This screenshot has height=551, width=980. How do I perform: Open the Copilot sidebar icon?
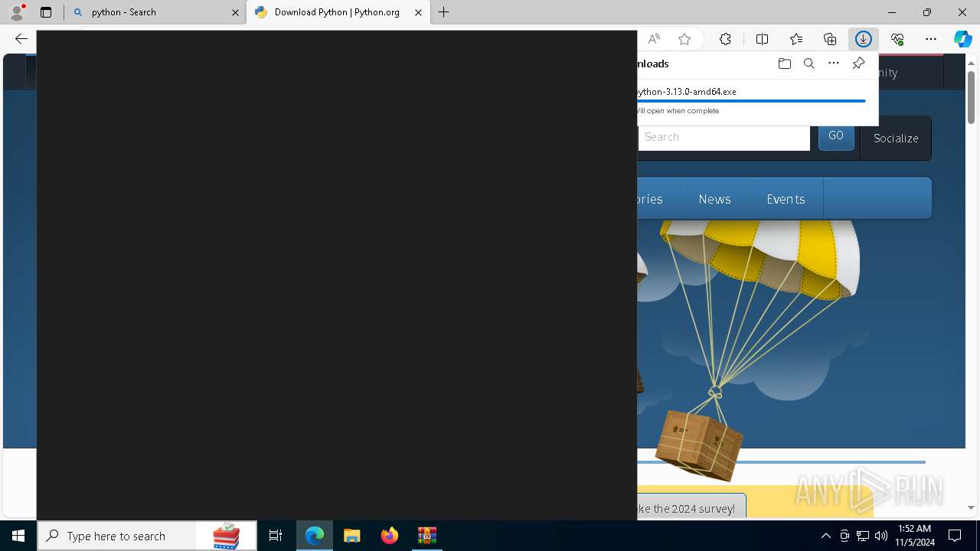963,39
